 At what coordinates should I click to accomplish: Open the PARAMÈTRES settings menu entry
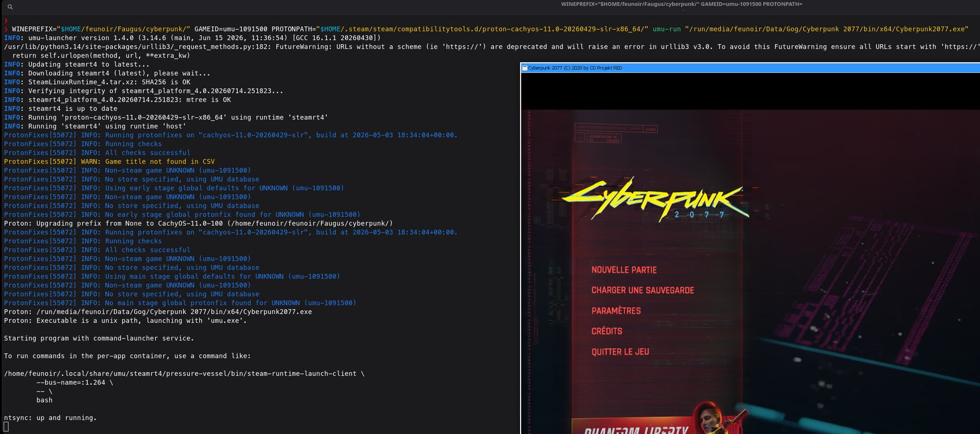tap(616, 311)
